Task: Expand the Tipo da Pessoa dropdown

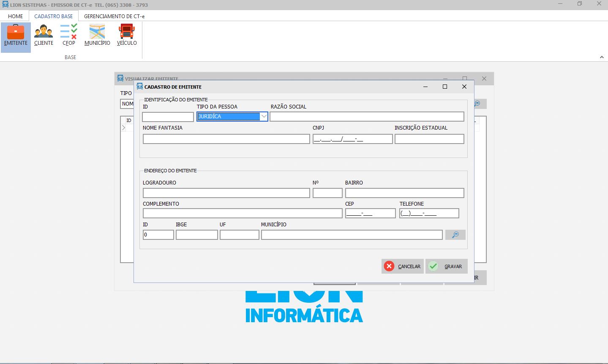Action: (264, 117)
